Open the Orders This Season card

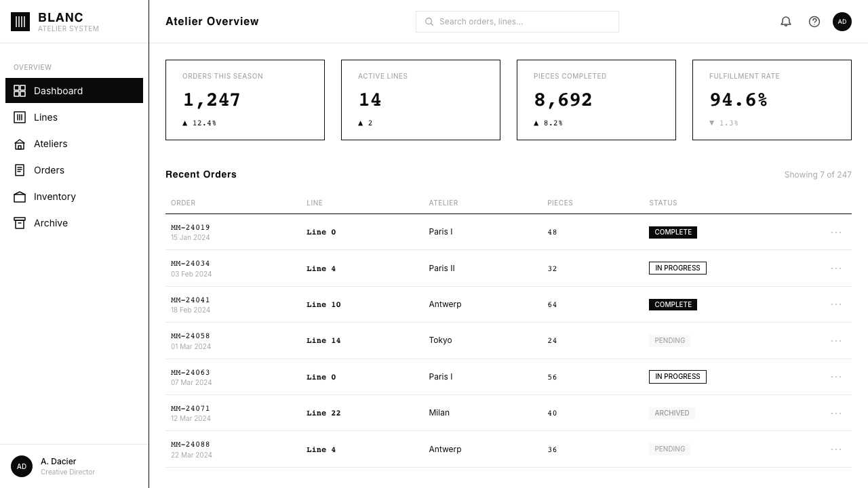pos(245,100)
